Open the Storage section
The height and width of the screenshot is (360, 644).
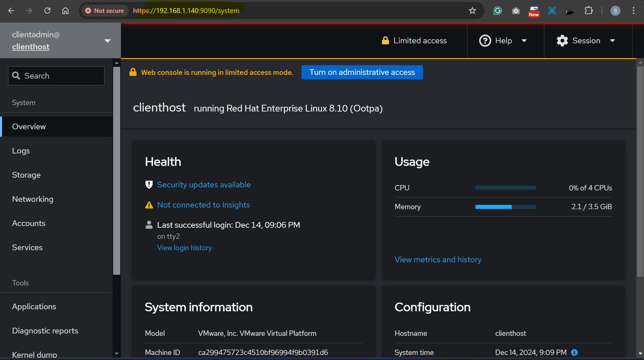(56, 175)
